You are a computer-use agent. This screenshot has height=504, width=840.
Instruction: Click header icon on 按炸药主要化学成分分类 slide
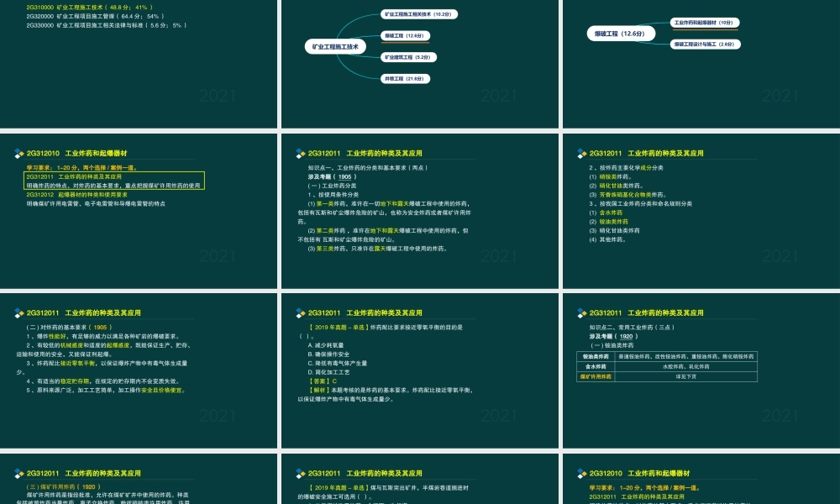[x=581, y=154]
